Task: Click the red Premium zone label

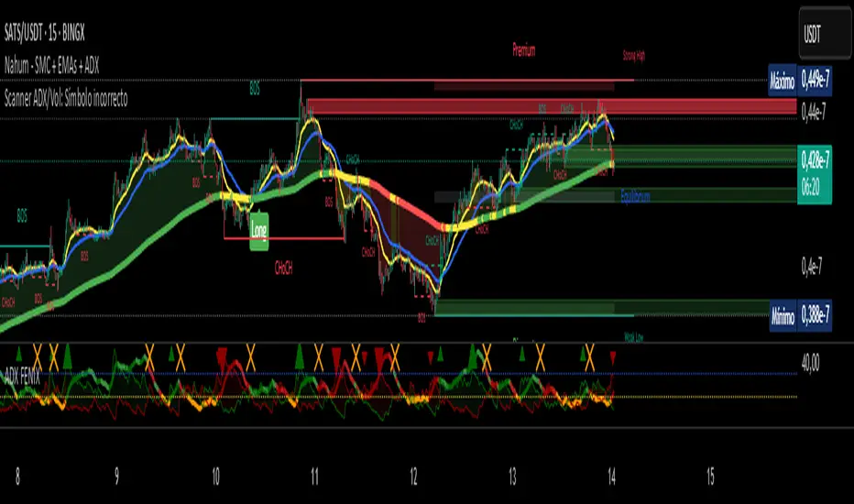Action: pos(524,50)
